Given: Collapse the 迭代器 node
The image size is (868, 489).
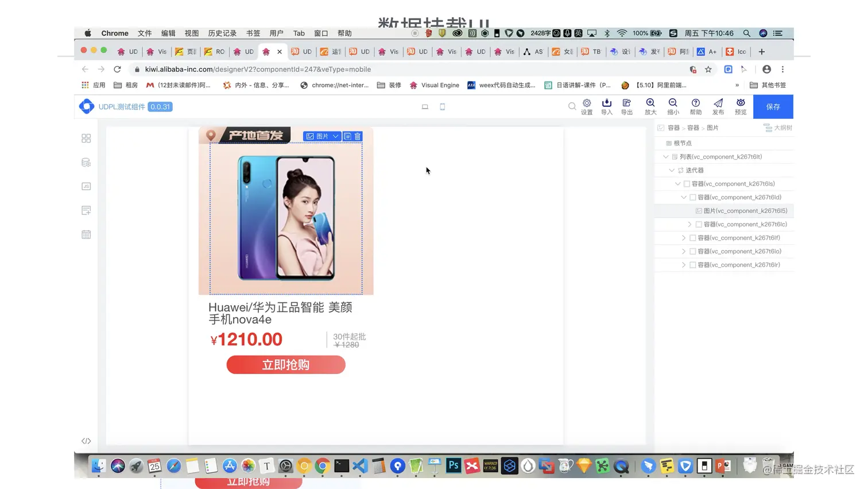Looking at the screenshot, I should 672,171.
